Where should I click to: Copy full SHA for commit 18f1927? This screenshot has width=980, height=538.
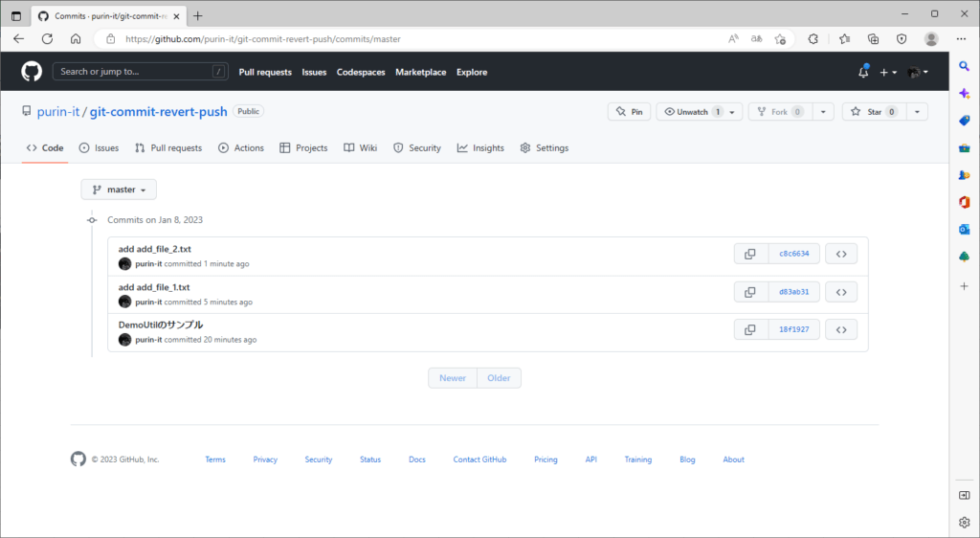tap(750, 329)
